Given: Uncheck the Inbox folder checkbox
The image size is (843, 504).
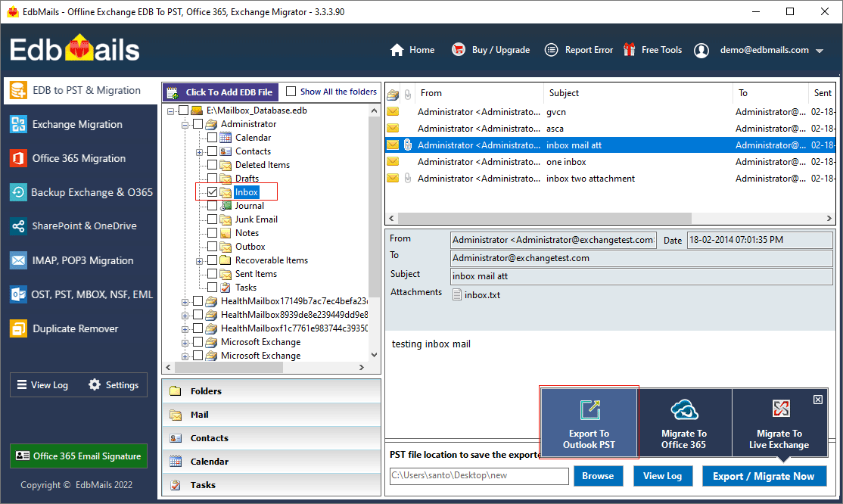Looking at the screenshot, I should (213, 192).
